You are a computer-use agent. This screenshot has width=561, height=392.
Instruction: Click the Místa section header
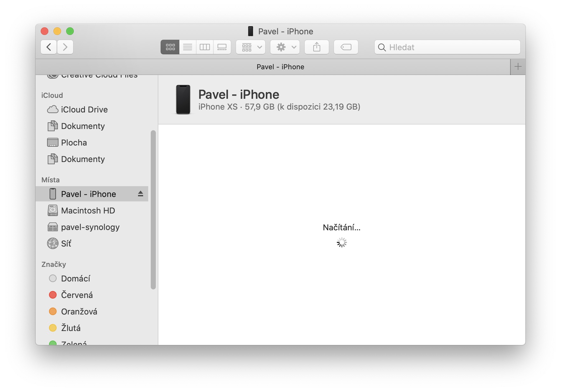[51, 180]
